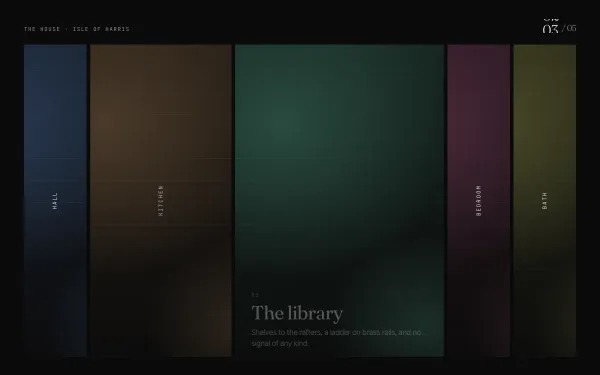Click the library description text
The image size is (600, 375).
[x=336, y=338]
